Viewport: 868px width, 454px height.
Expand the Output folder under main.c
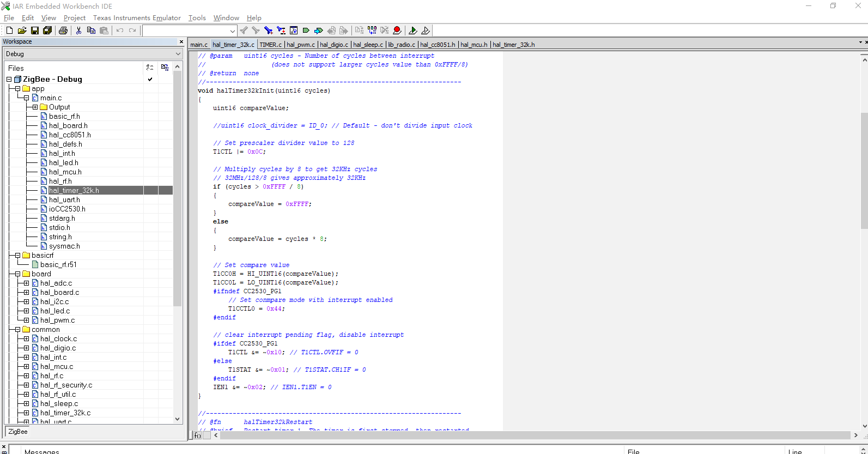(x=35, y=107)
